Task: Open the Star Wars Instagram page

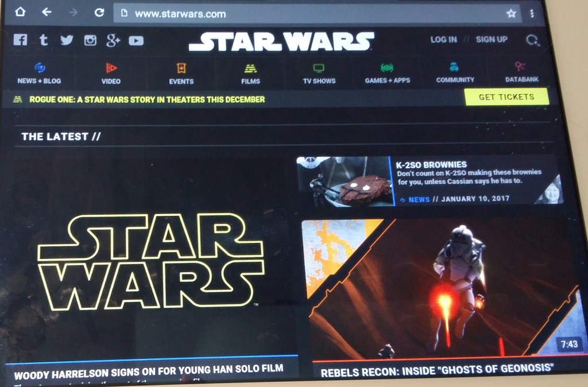Action: (x=90, y=40)
